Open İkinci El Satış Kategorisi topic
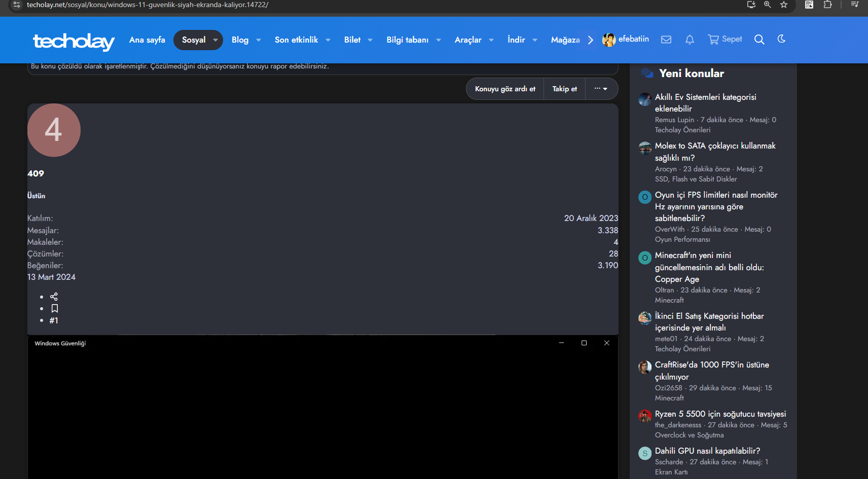 pyautogui.click(x=709, y=322)
